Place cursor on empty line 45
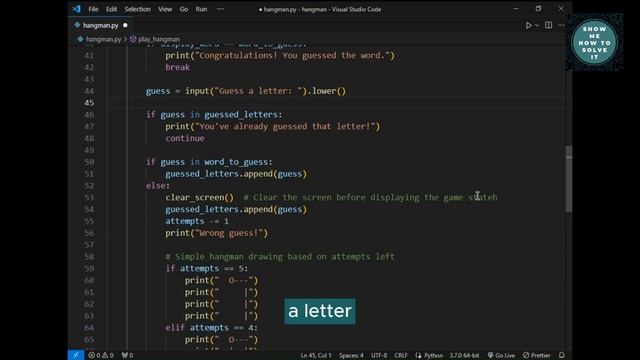 tap(335, 103)
